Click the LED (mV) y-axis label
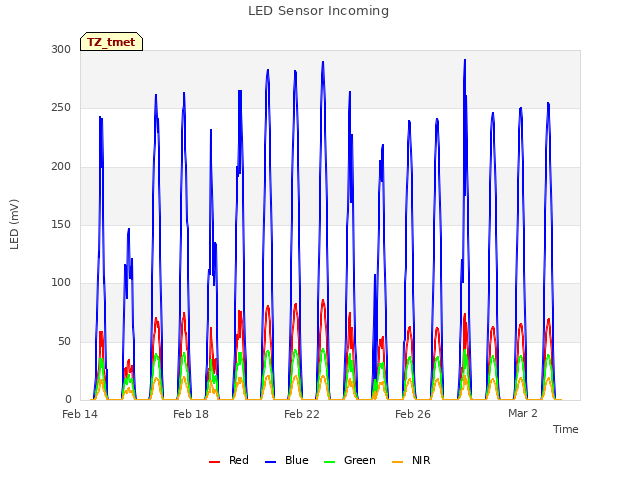The image size is (640, 480). (x=14, y=224)
